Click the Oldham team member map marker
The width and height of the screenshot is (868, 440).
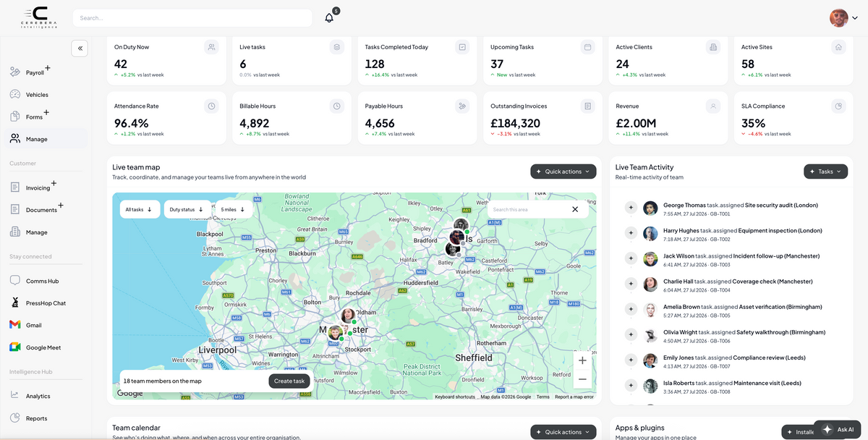(348, 315)
